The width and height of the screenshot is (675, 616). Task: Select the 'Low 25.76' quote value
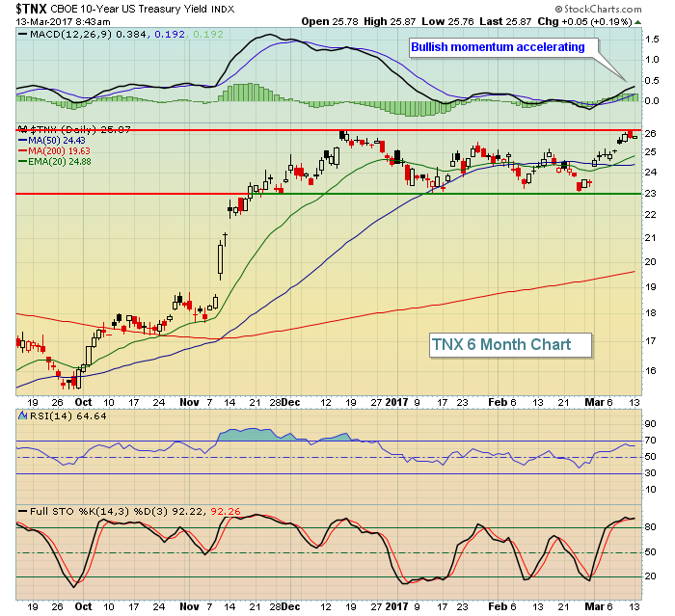click(447, 21)
